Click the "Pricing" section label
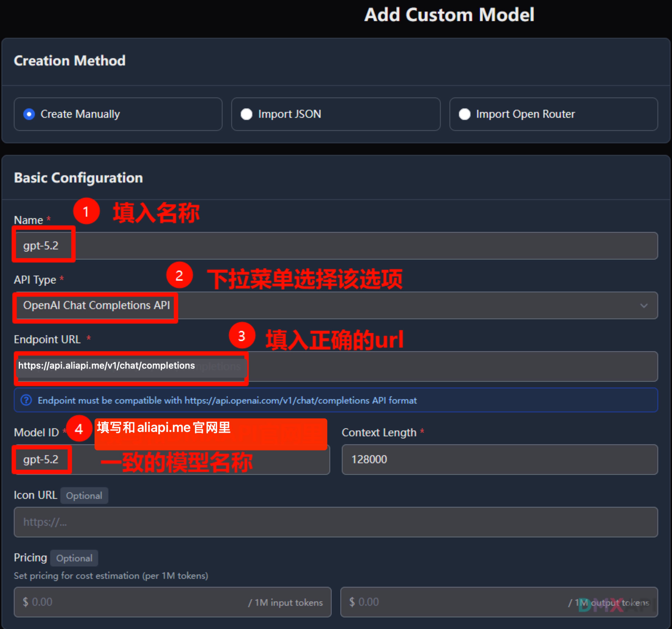Image resolution: width=672 pixels, height=629 pixels. 30,558
